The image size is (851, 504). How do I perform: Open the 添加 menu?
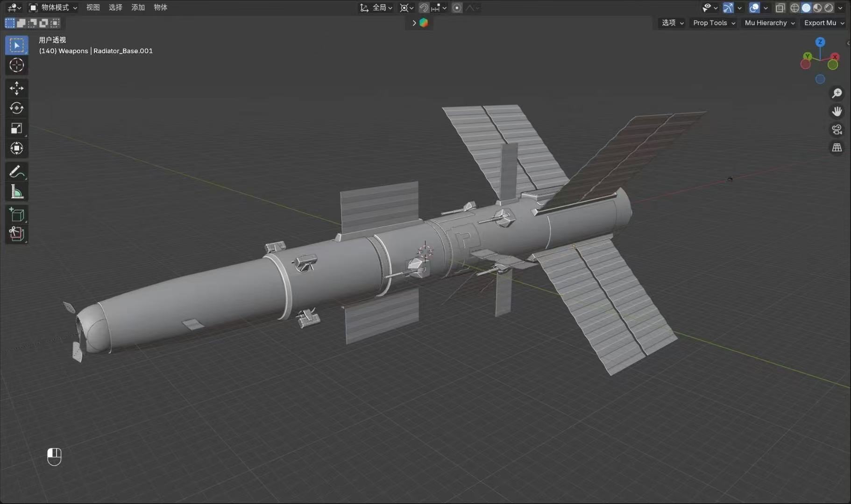(138, 7)
